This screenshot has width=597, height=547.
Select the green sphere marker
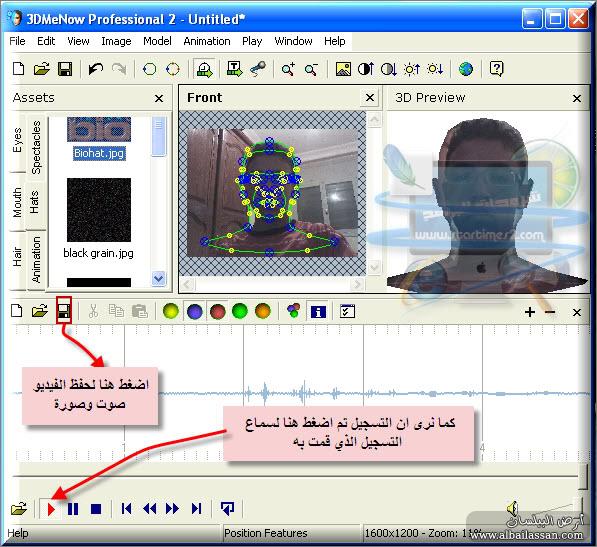(240, 311)
